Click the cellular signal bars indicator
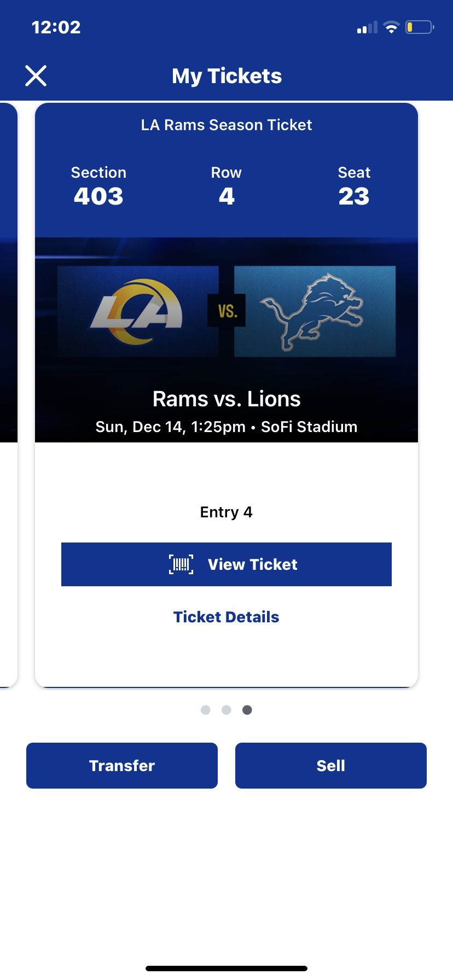453x980 pixels. pyautogui.click(x=366, y=28)
